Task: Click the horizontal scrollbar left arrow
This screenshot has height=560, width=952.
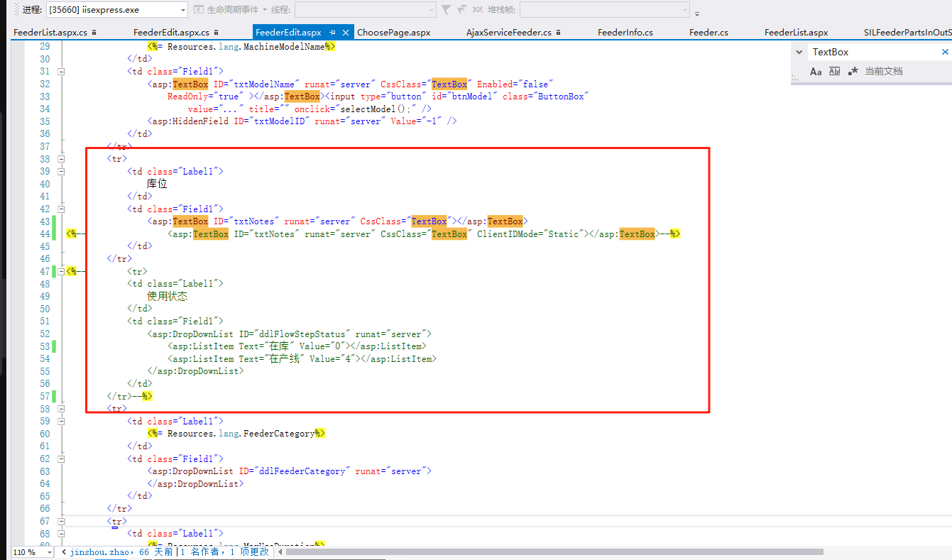Action: (x=279, y=551)
